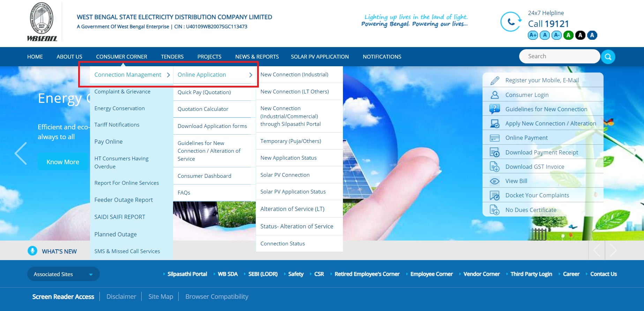
Task: Open the Associated Sites dropdown
Action: tap(63, 274)
